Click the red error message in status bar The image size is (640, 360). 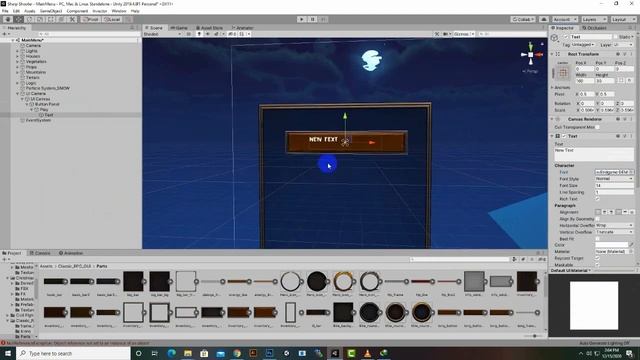(x=78, y=343)
